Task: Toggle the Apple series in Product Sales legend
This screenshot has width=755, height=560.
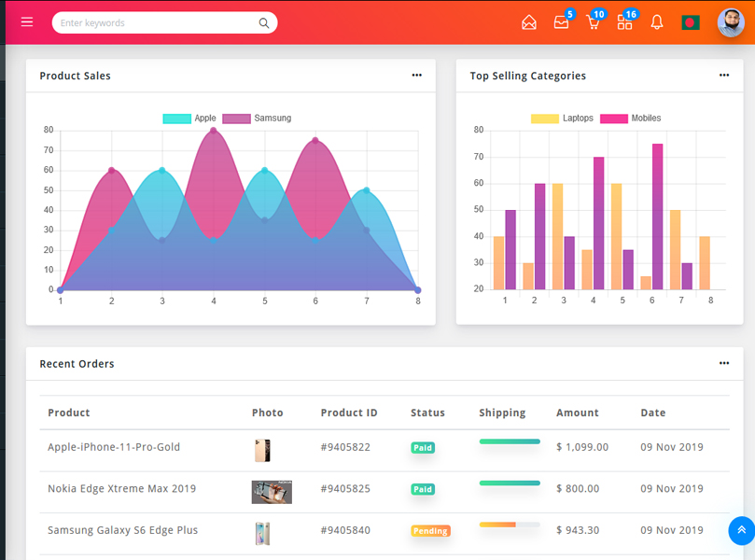Action: pos(189,119)
